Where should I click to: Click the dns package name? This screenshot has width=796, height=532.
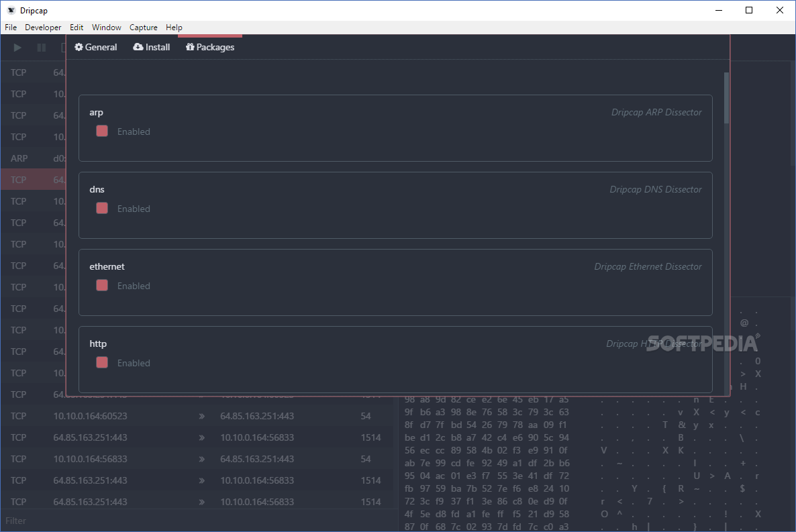pyautogui.click(x=97, y=189)
